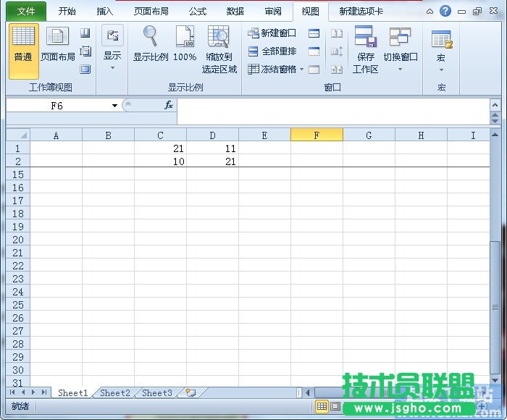This screenshot has width=507, height=420.
Task: Click 保存工作区 save workspace icon
Action: tap(366, 49)
